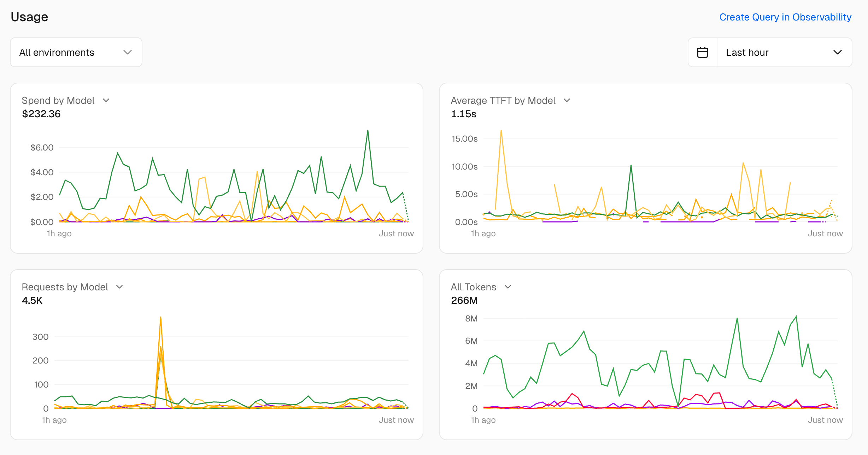Click the 266M total tokens value
The height and width of the screenshot is (455, 868).
464,300
